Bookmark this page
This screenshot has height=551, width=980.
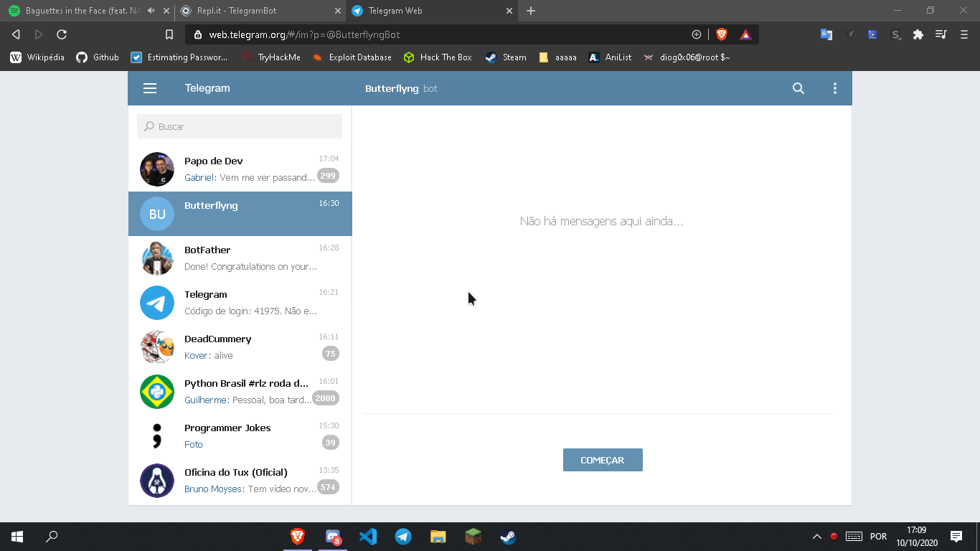coord(169,34)
